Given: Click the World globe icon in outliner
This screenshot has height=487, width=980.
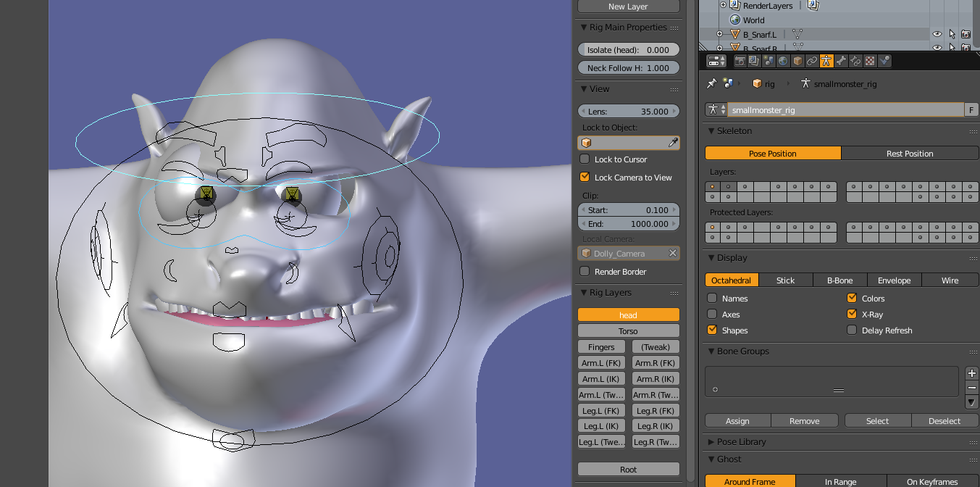Looking at the screenshot, I should 735,20.
